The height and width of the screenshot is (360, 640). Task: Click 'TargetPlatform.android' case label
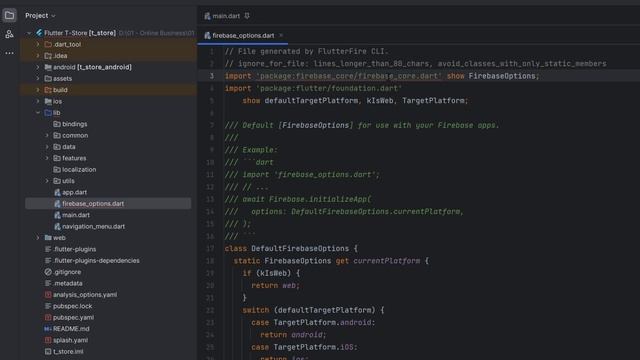click(x=322, y=322)
